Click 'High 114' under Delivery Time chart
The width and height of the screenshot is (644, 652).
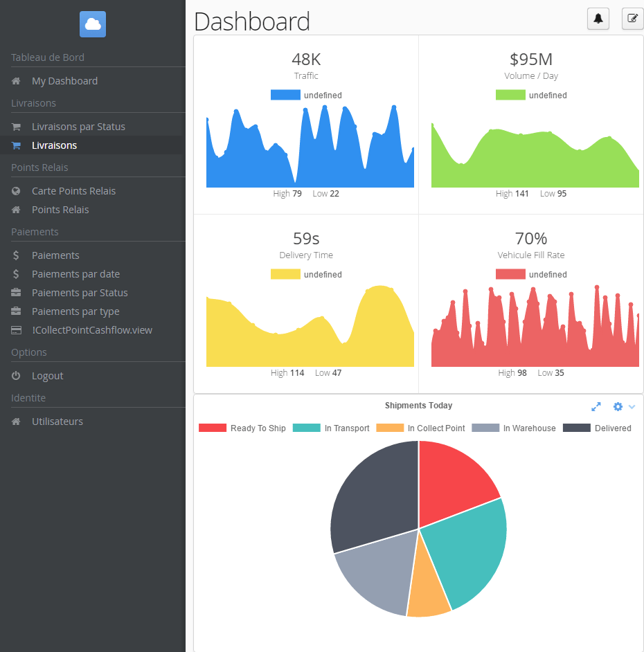click(x=287, y=373)
